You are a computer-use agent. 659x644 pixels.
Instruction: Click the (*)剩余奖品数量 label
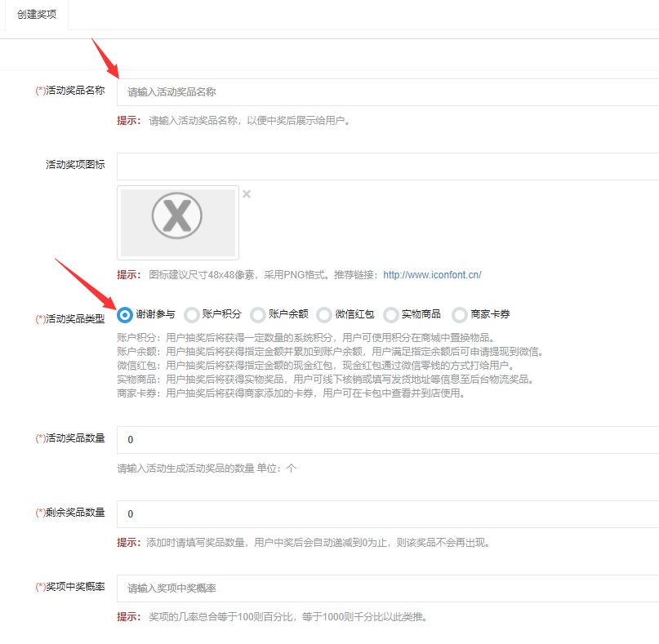70,513
